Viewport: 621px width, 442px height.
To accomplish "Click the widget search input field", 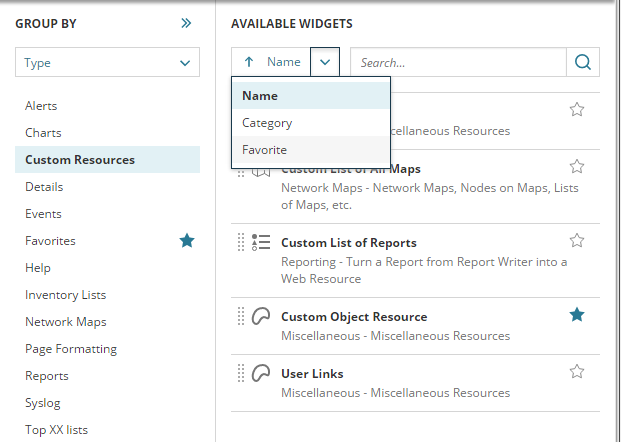I will coord(458,62).
